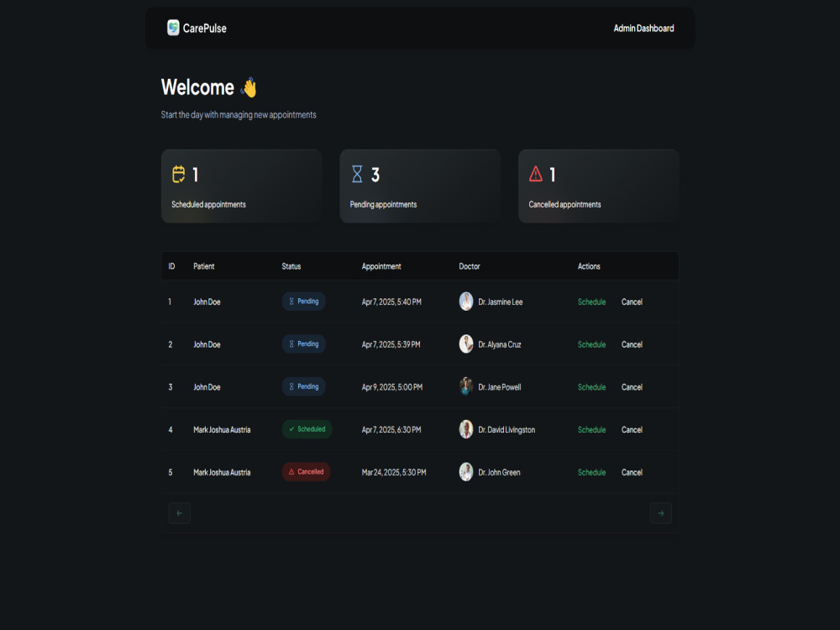Cancel the appointment with Dr. Jane Powell
840x630 pixels.
pyautogui.click(x=632, y=387)
